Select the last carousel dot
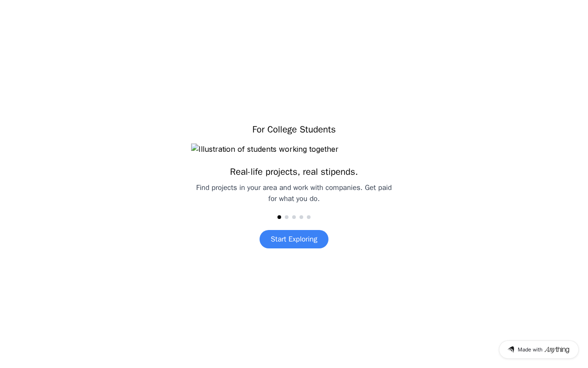The image size is (588, 368). pos(309,217)
